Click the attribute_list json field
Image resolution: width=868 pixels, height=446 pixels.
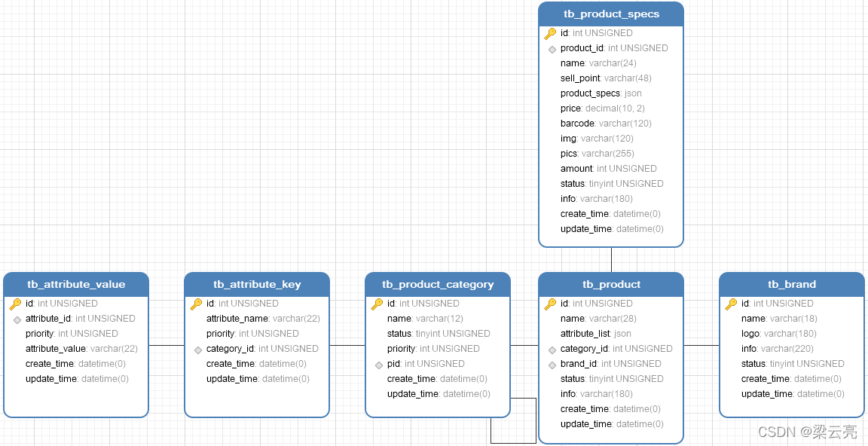coord(596,334)
